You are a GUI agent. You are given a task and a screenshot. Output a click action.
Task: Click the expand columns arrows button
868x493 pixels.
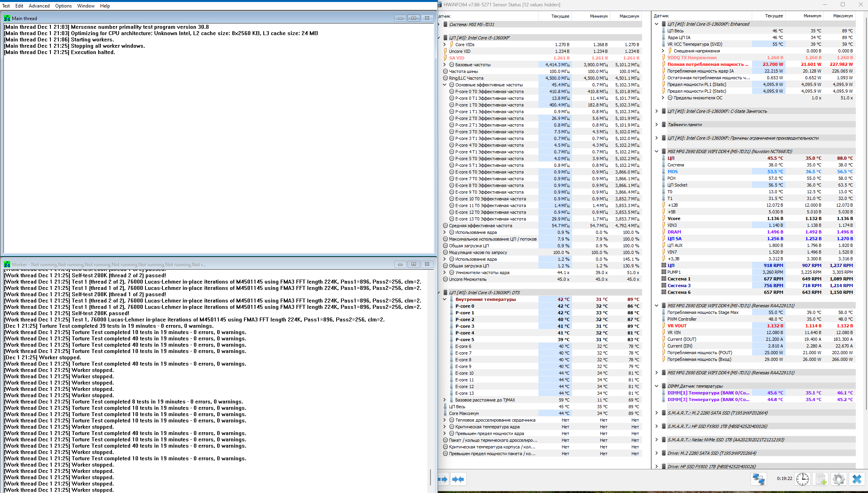(x=443, y=479)
